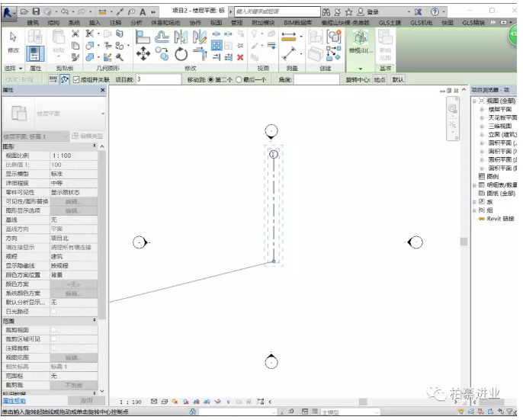Open the 选择 dropdown under Modify

(x=14, y=68)
